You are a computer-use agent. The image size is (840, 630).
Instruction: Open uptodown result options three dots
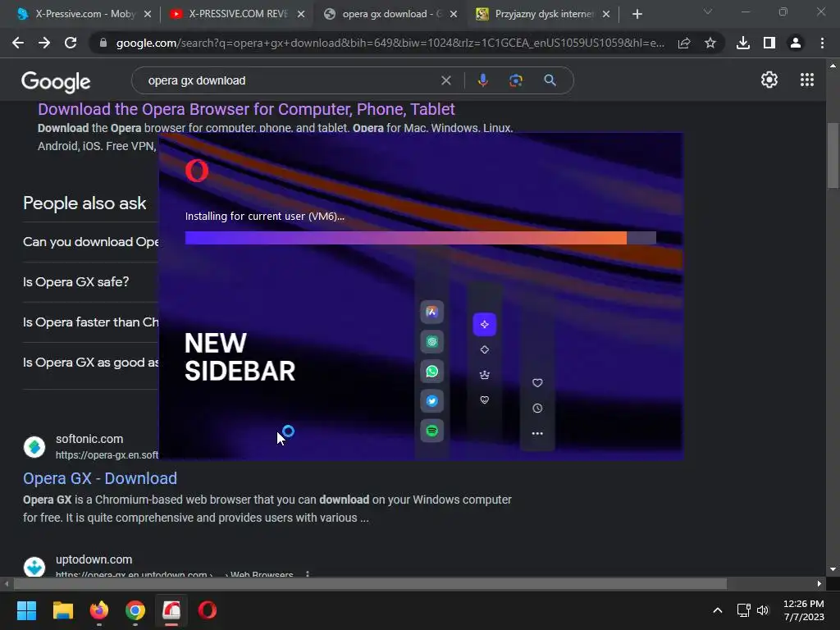[x=308, y=573]
